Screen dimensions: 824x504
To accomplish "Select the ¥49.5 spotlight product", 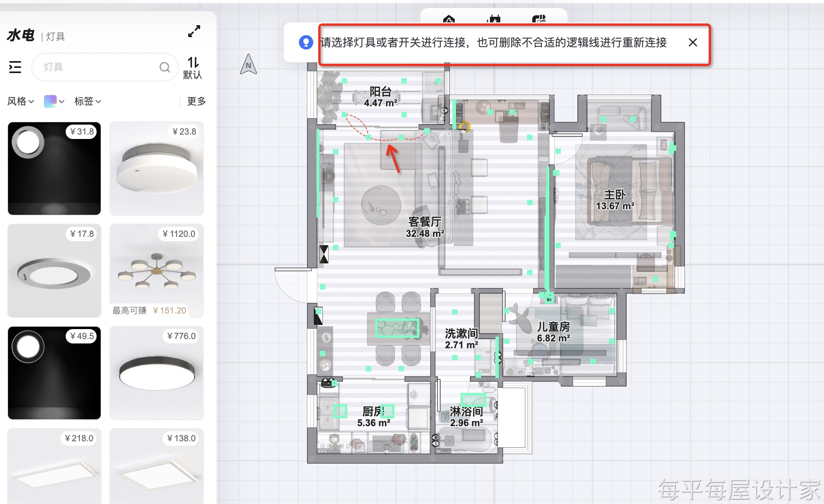I will point(54,373).
